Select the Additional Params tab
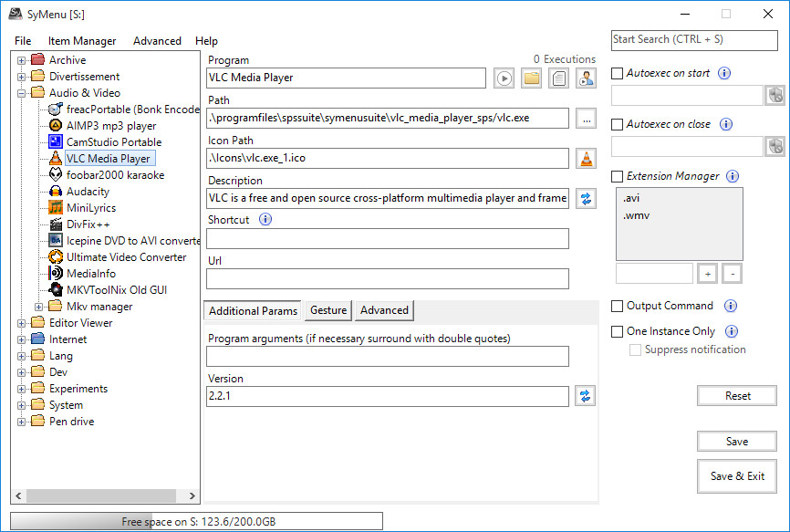Screen dimensions: 790x532 click(x=253, y=311)
